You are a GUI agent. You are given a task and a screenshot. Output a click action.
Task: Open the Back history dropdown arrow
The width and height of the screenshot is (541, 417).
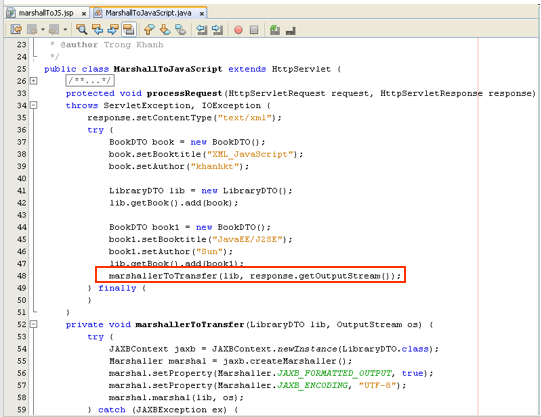click(43, 30)
